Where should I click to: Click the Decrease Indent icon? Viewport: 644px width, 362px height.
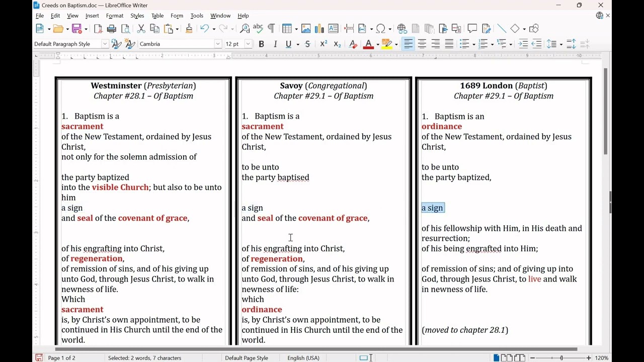[x=536, y=44]
